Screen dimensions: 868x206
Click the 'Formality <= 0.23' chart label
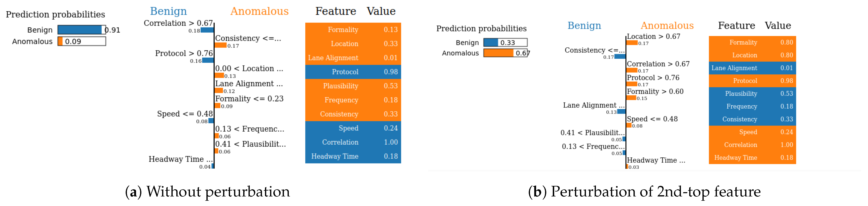[x=249, y=99]
